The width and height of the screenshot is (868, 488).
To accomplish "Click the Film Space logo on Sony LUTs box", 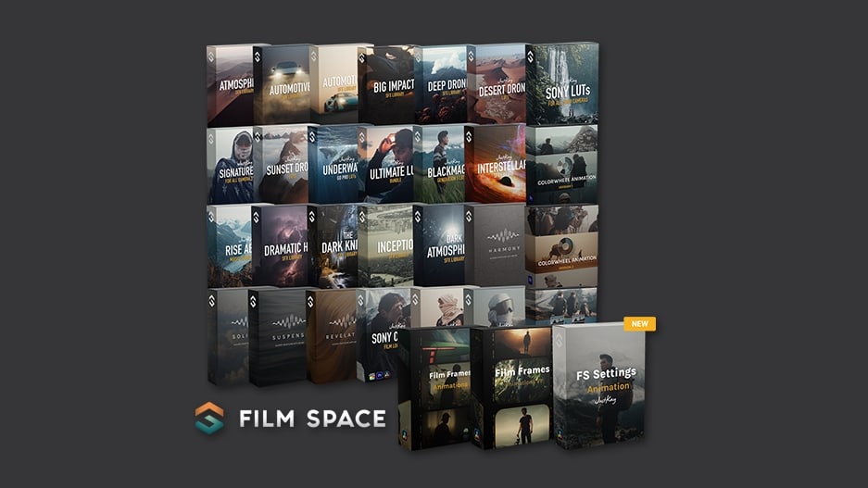I will tap(530, 56).
